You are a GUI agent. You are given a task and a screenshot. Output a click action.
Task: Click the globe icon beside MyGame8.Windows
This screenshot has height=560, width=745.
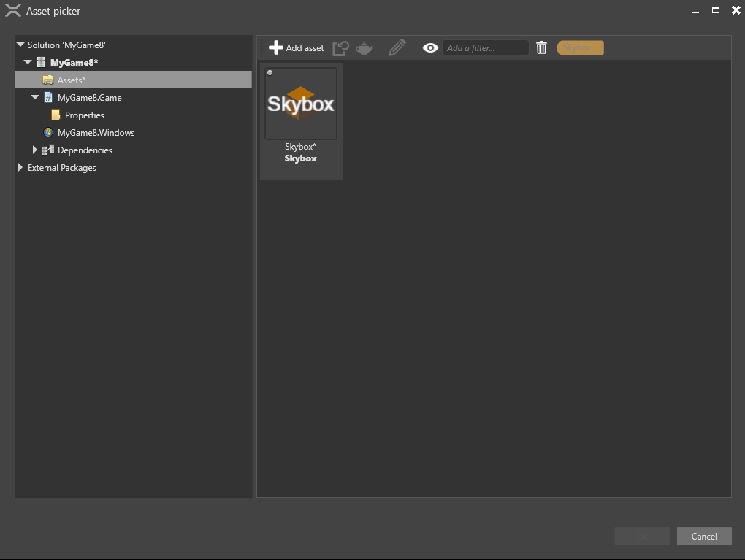(x=47, y=132)
